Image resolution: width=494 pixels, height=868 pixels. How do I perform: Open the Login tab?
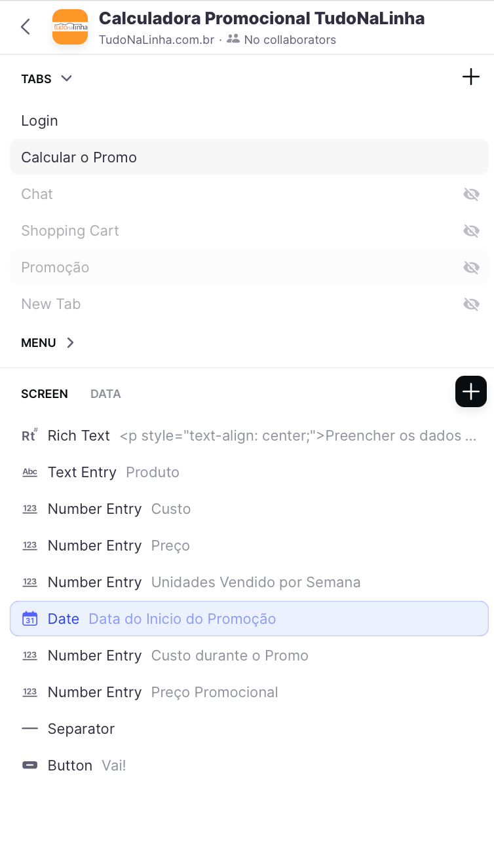click(x=39, y=120)
